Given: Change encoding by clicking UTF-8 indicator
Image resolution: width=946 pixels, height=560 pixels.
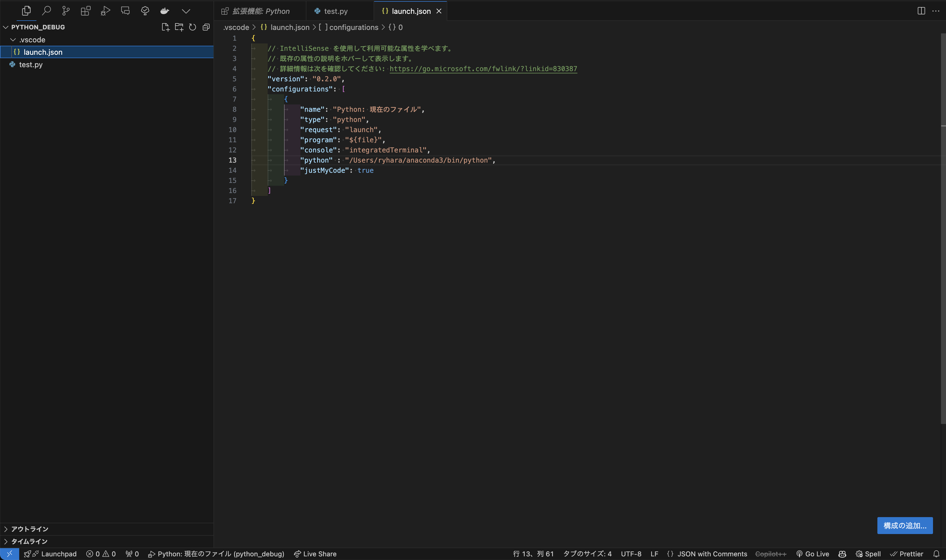Looking at the screenshot, I should click(631, 554).
